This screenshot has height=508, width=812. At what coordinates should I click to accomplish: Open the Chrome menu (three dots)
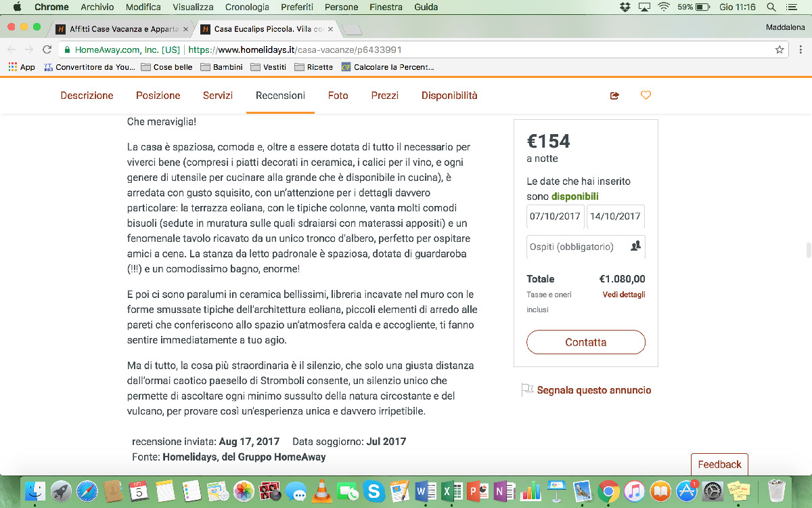coord(800,49)
